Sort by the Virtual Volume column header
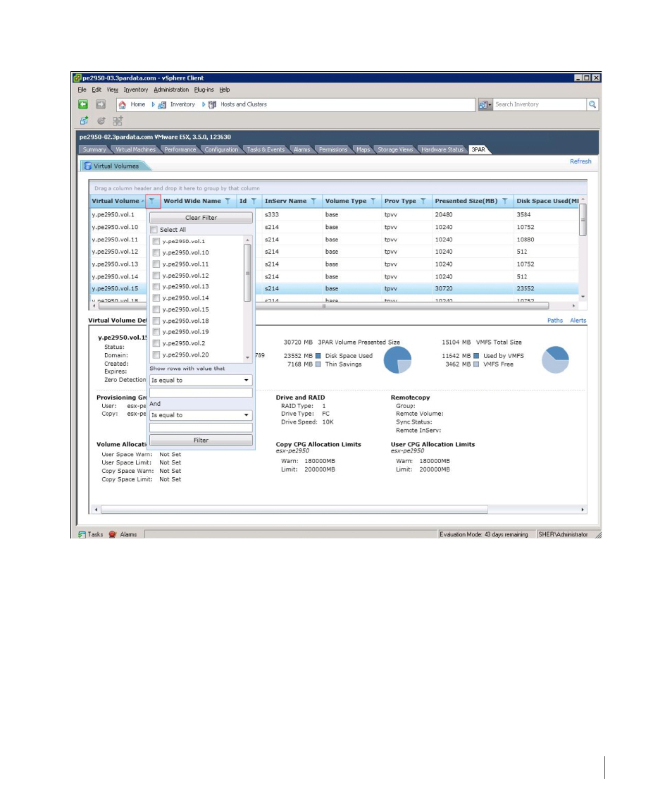This screenshot has height=807, width=672. pyautogui.click(x=116, y=202)
